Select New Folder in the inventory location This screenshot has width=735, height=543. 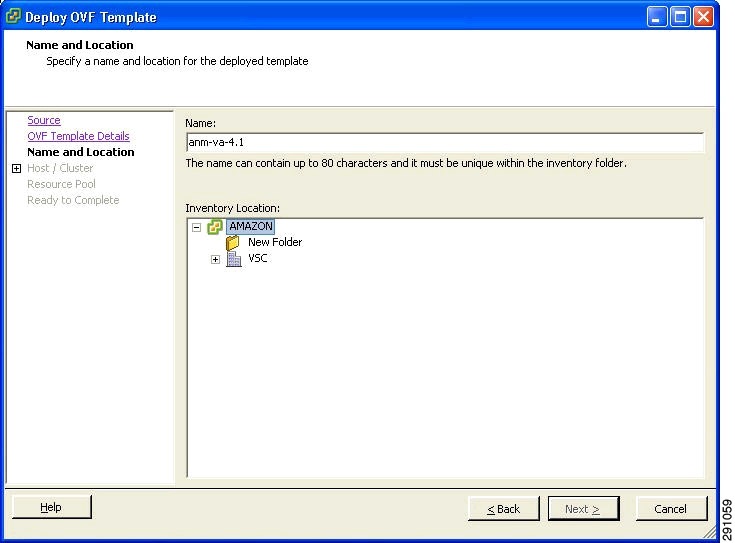[x=275, y=242]
